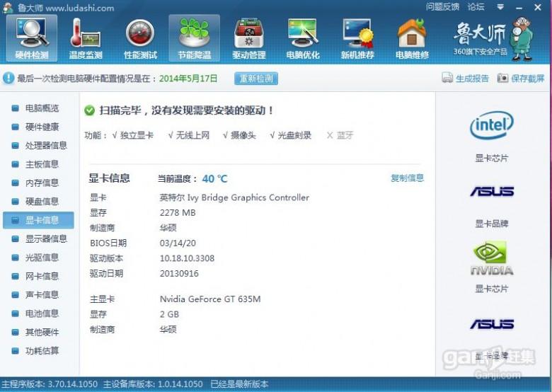
Task: Open the 温度监测 temperature monitor
Action: [x=86, y=38]
